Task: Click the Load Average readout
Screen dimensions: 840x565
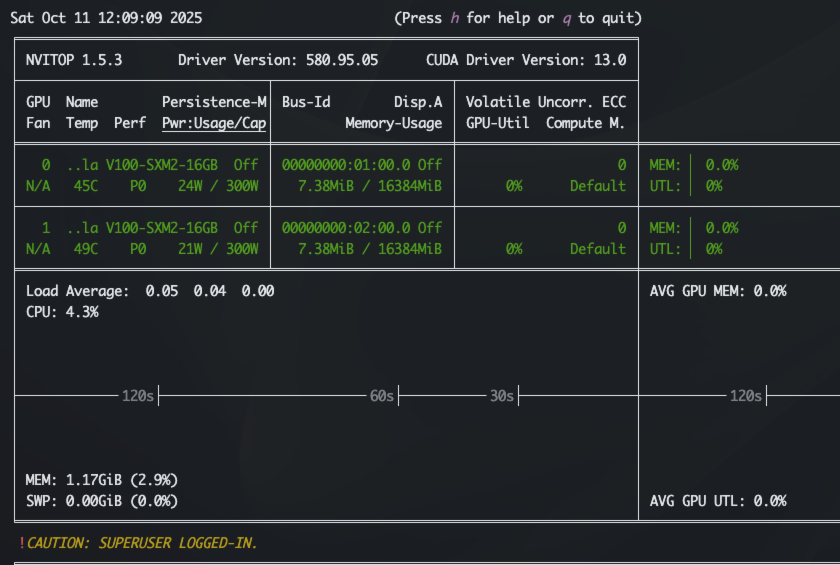Action: [150, 291]
